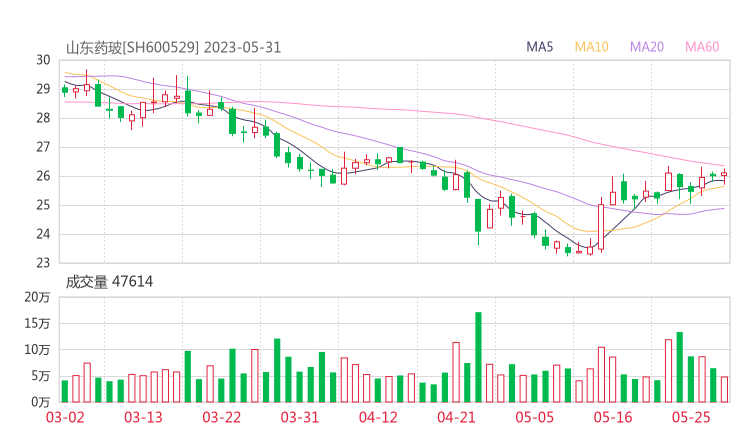Click the 20万 volume axis label
Screen dimensions: 740x440
(x=37, y=297)
